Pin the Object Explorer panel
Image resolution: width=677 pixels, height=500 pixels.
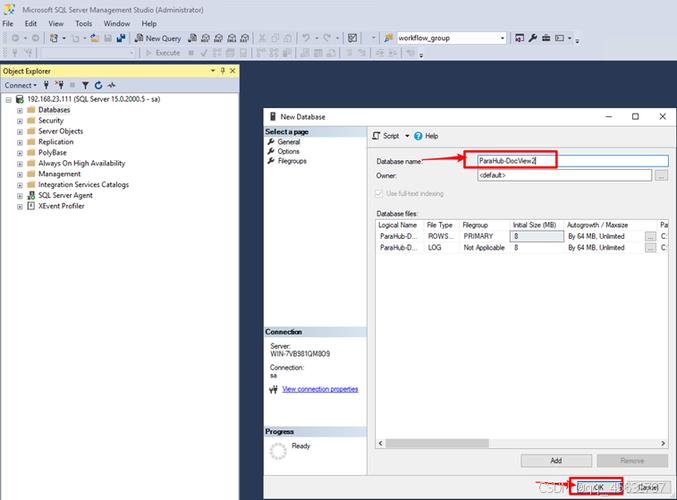[x=224, y=71]
